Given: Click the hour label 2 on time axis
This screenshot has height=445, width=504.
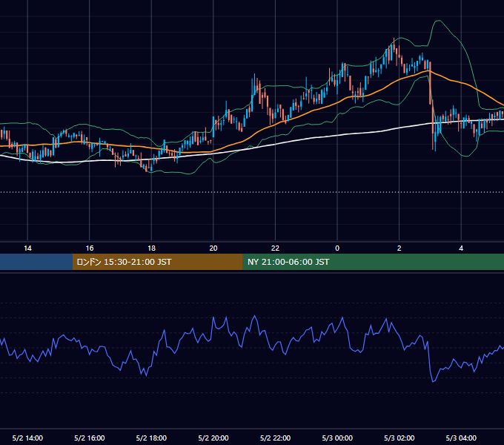Looking at the screenshot, I should click(x=399, y=248).
